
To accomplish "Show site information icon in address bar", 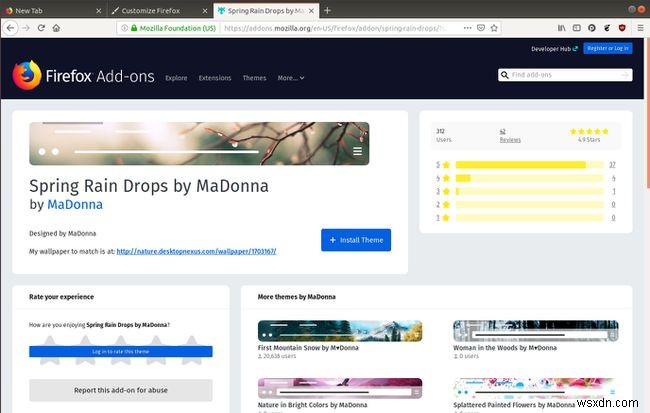I will (124, 28).
